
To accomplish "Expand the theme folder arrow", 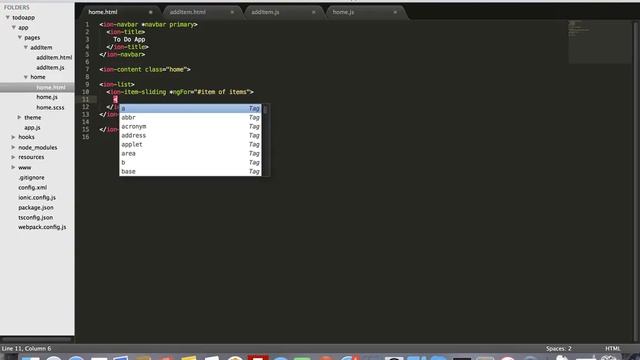I will click(x=19, y=117).
